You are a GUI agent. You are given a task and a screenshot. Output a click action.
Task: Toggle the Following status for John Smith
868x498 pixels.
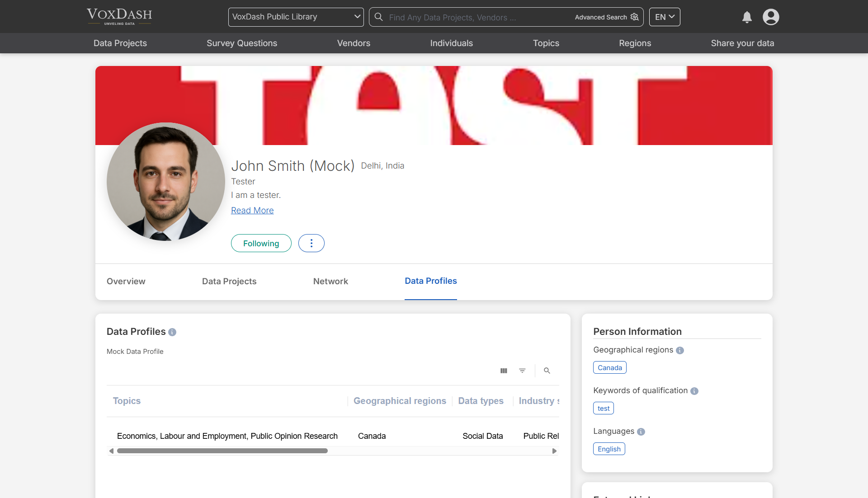(x=261, y=243)
